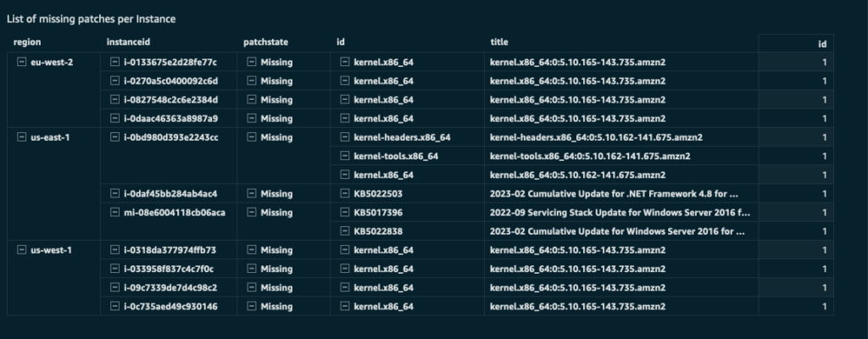Image resolution: width=868 pixels, height=339 pixels.
Task: Collapse the us-east-1 region group
Action: pos(22,137)
